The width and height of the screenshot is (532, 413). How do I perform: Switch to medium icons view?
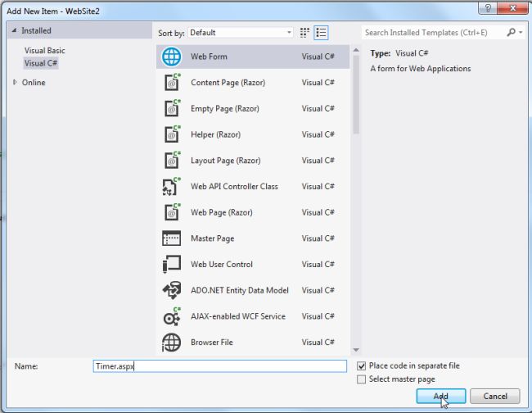click(304, 33)
